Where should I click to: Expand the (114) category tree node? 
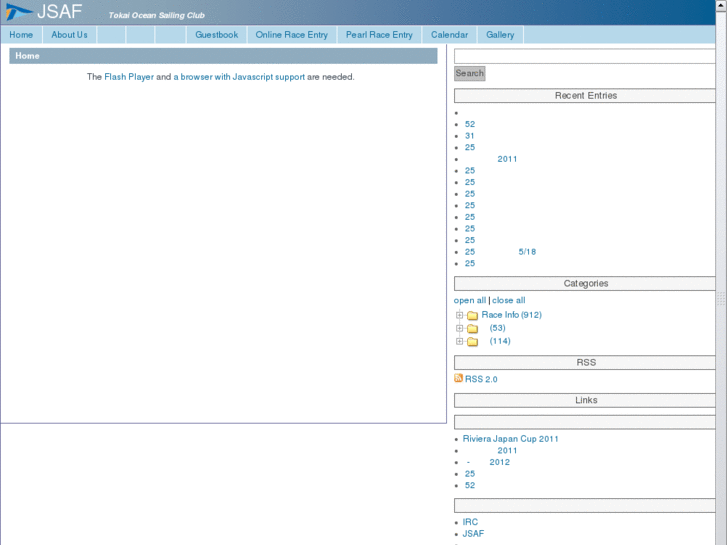pos(460,341)
